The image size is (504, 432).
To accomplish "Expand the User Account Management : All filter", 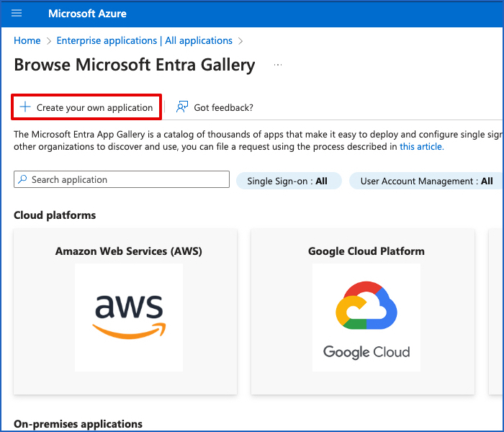I will pyautogui.click(x=426, y=181).
